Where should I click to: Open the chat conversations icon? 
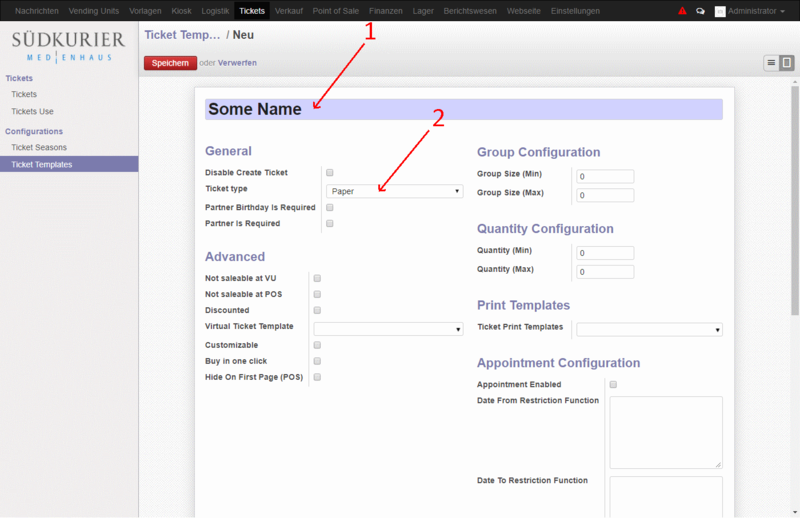click(x=700, y=11)
